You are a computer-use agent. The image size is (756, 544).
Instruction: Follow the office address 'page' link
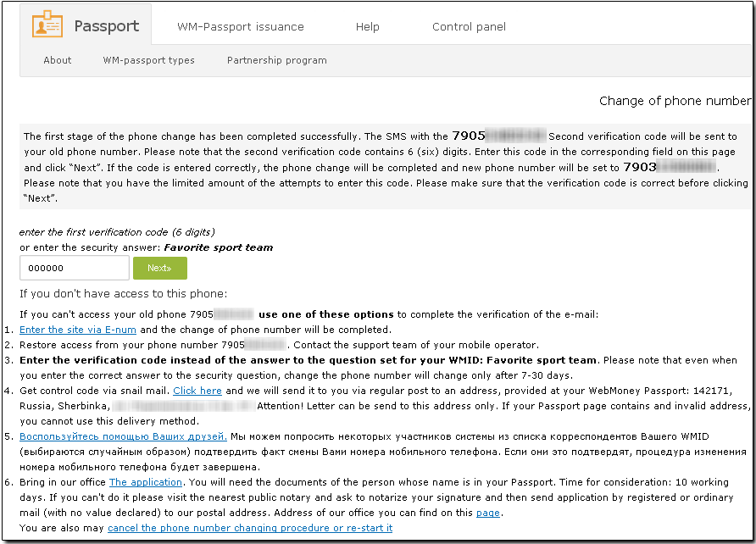coord(487,513)
